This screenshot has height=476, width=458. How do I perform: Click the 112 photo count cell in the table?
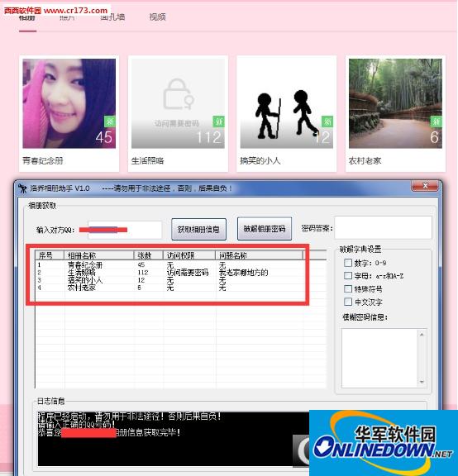(x=143, y=273)
